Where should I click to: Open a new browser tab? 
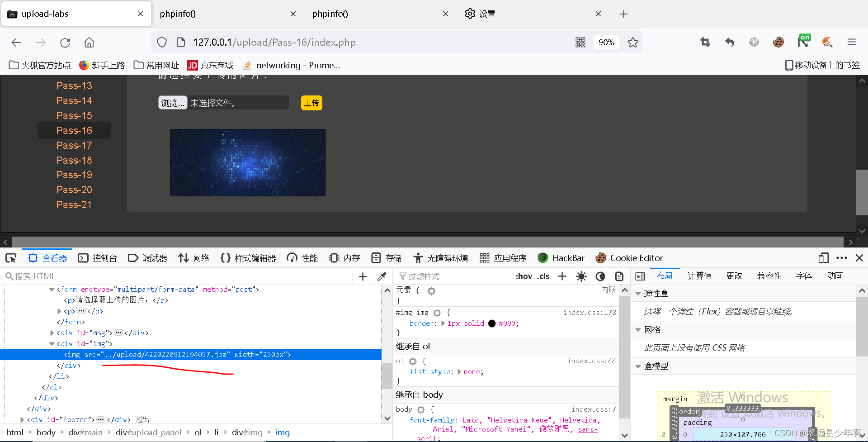(x=623, y=14)
